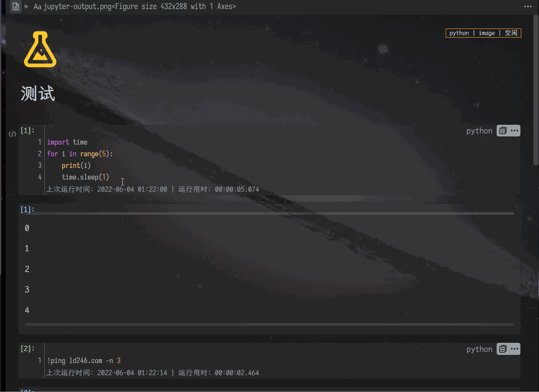The image size is (539, 392).
Task: Click the output line '3'
Action: coord(27,290)
